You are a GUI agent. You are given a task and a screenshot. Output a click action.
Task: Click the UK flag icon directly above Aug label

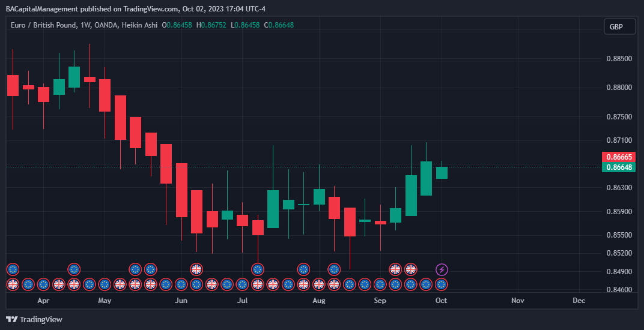coord(319,284)
